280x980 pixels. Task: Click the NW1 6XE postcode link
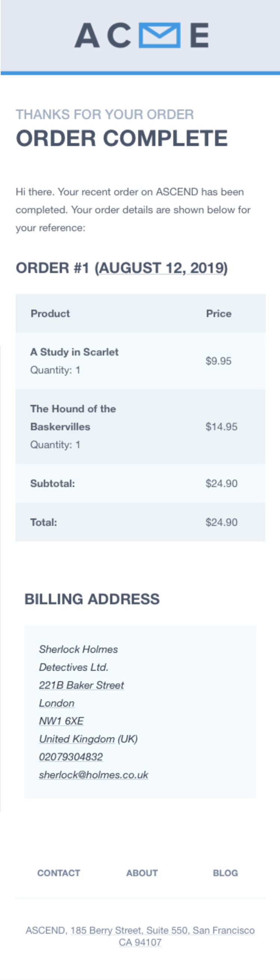(x=61, y=721)
